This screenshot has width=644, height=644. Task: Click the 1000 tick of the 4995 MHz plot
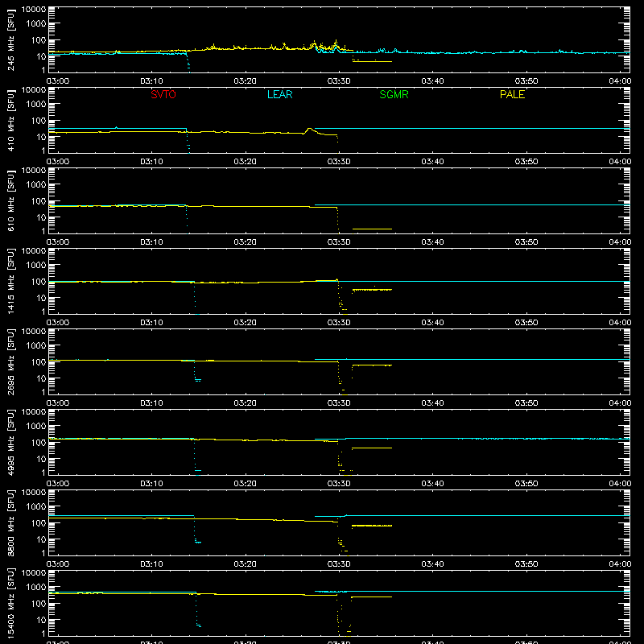[x=36, y=427]
